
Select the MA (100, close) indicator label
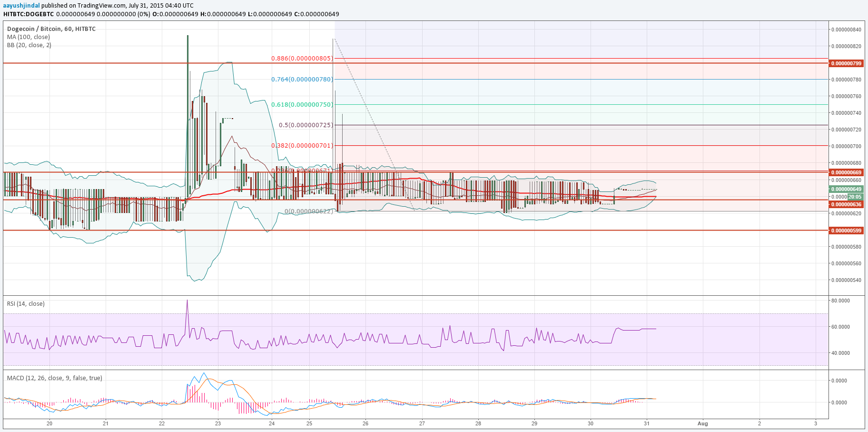pyautogui.click(x=29, y=37)
